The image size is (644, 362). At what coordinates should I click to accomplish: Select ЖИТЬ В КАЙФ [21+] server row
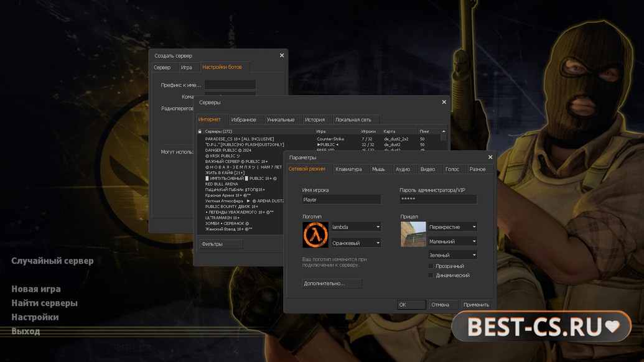(x=241, y=173)
